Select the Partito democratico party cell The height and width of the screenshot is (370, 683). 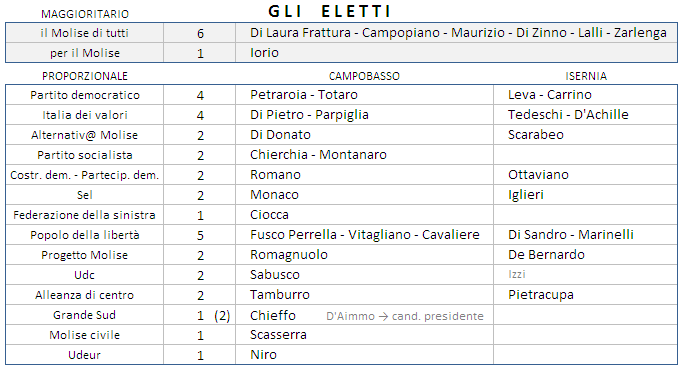(85, 95)
